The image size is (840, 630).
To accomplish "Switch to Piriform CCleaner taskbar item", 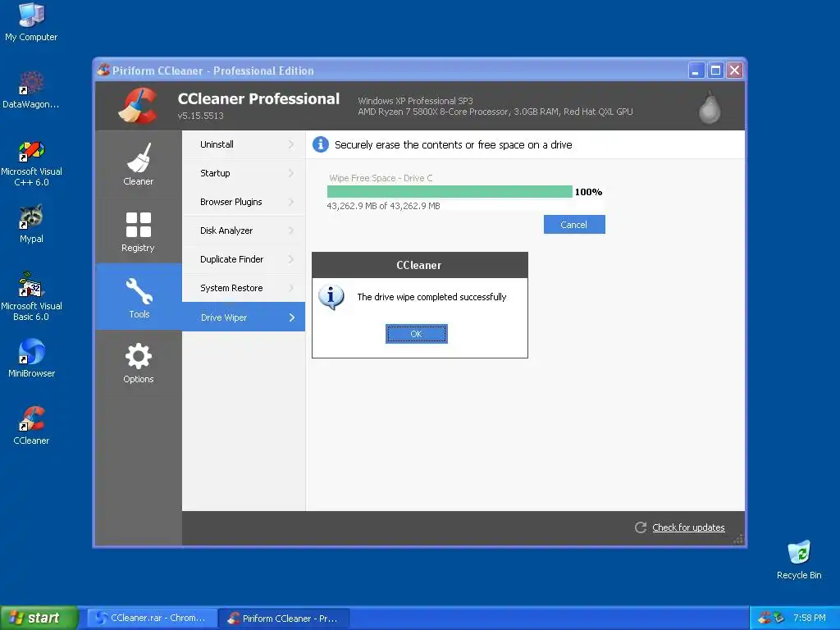I will point(284,619).
